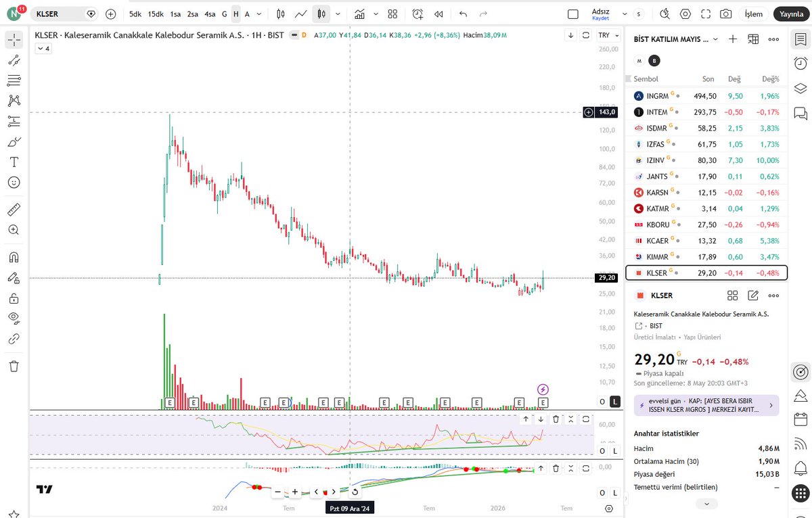Open chat panel in right sidebar
812x518 pixels.
coord(800,113)
